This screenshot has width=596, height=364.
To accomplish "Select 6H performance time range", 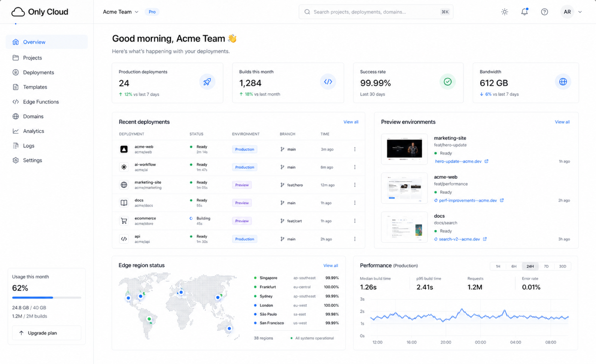I will pyautogui.click(x=514, y=266).
